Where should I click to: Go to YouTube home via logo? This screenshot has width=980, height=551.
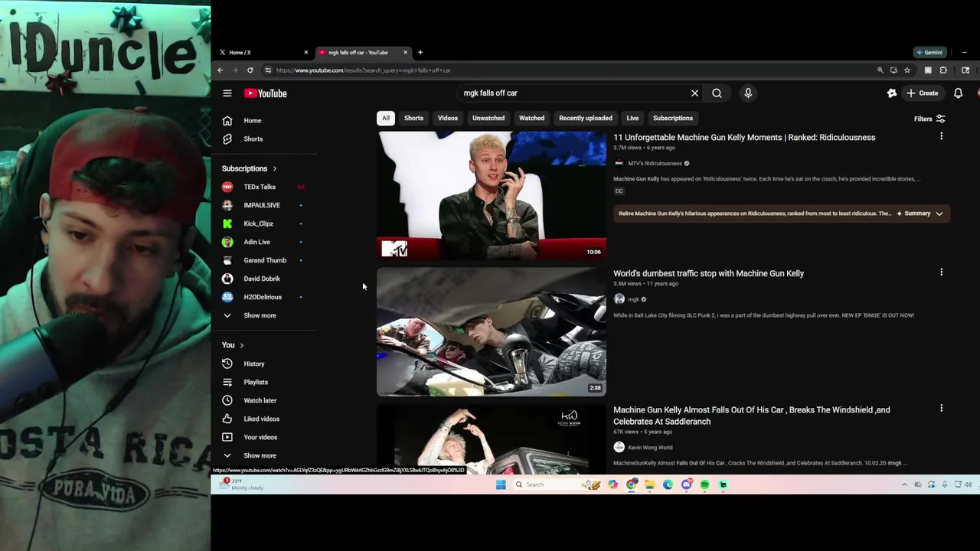(x=266, y=93)
